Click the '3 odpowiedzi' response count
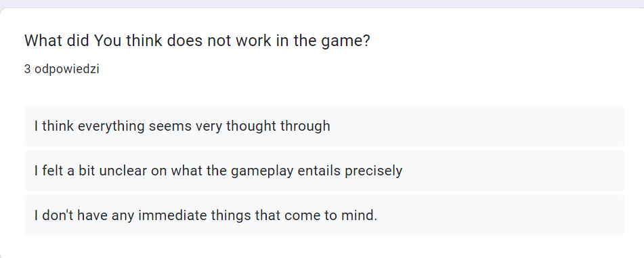The height and width of the screenshot is (258, 644). [62, 69]
